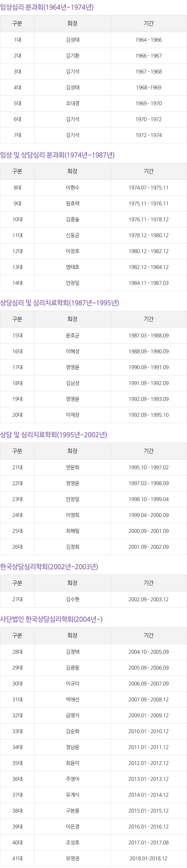
Task: Click the 8대 row label cell
Action: (x=18, y=188)
